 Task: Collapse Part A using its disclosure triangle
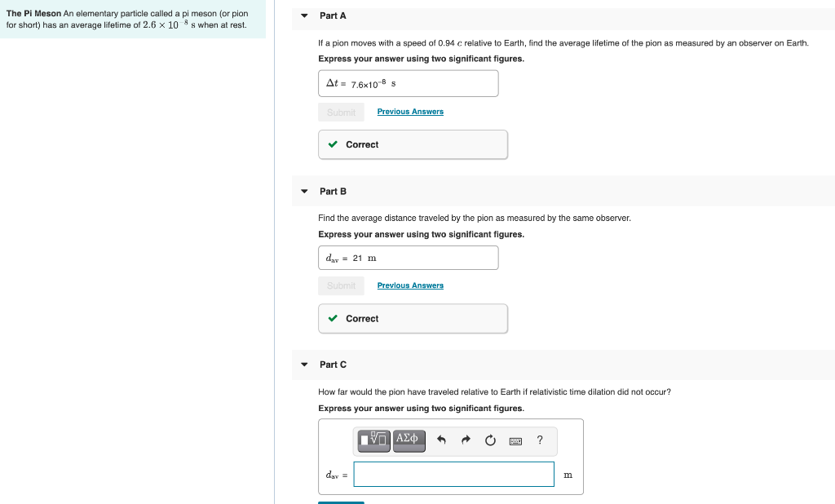(303, 15)
